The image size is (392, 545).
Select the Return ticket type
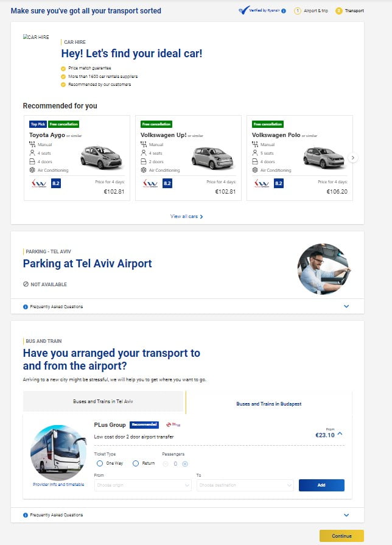(x=136, y=463)
